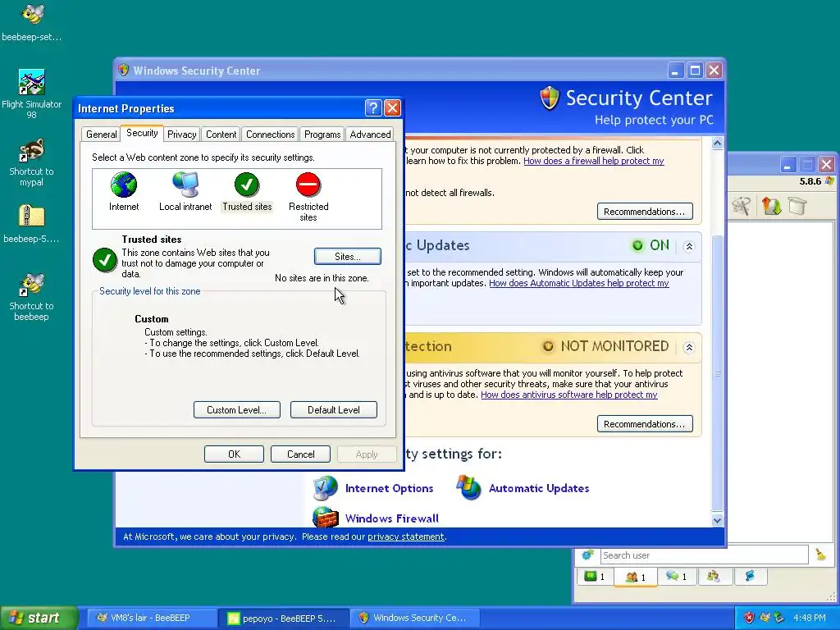Click the BeeBEEP up/down arrows transfer icon
The image size is (840, 630).
pos(771,206)
